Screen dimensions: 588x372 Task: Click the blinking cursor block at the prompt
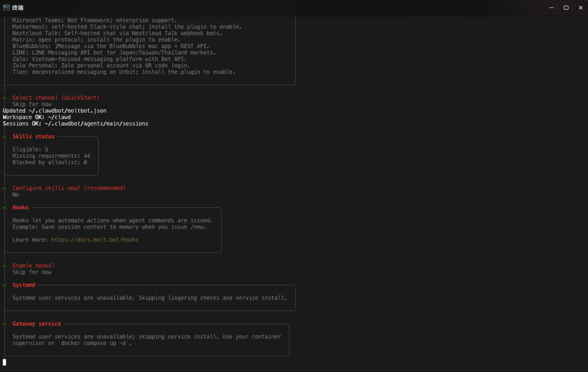pyautogui.click(x=4, y=362)
